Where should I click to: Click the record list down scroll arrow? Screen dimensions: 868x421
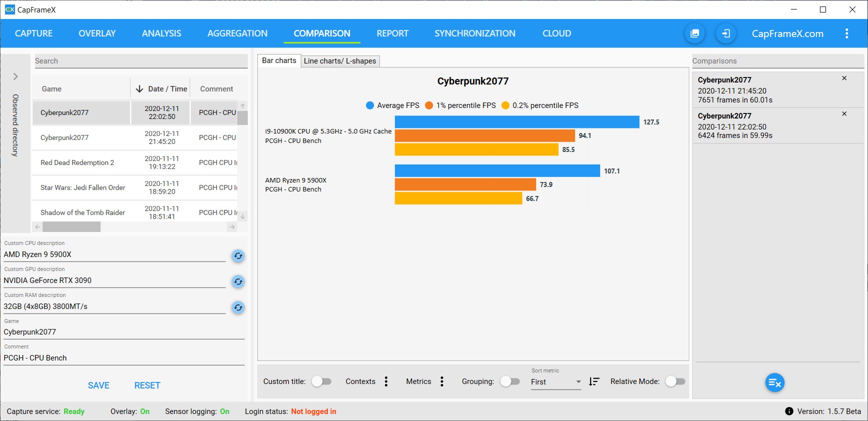pyautogui.click(x=243, y=216)
